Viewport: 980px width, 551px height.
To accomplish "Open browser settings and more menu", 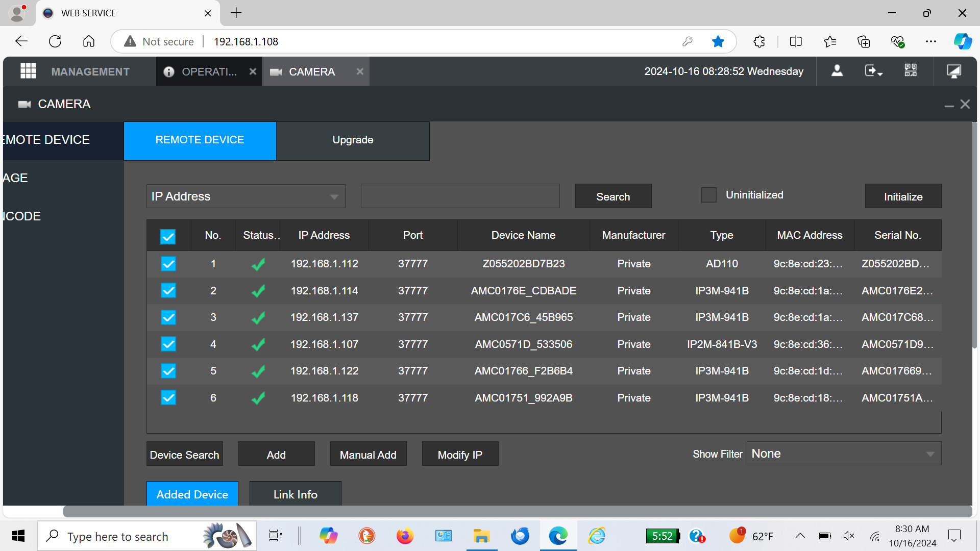I will point(931,41).
